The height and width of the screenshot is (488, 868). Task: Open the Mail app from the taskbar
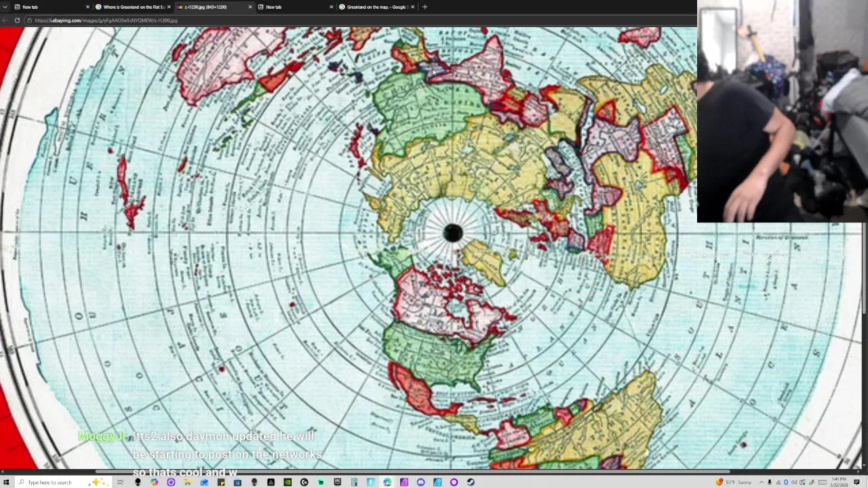[204, 482]
